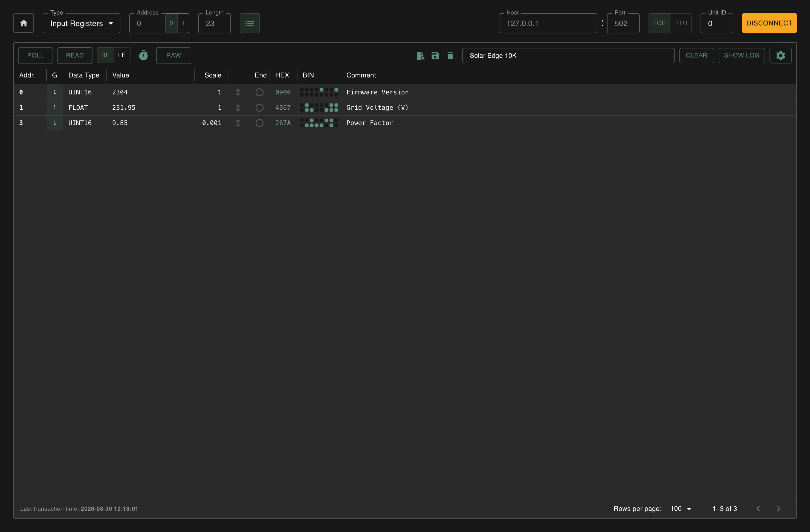The image size is (810, 532).
Task: Click the value 231.95
Action: (124, 108)
